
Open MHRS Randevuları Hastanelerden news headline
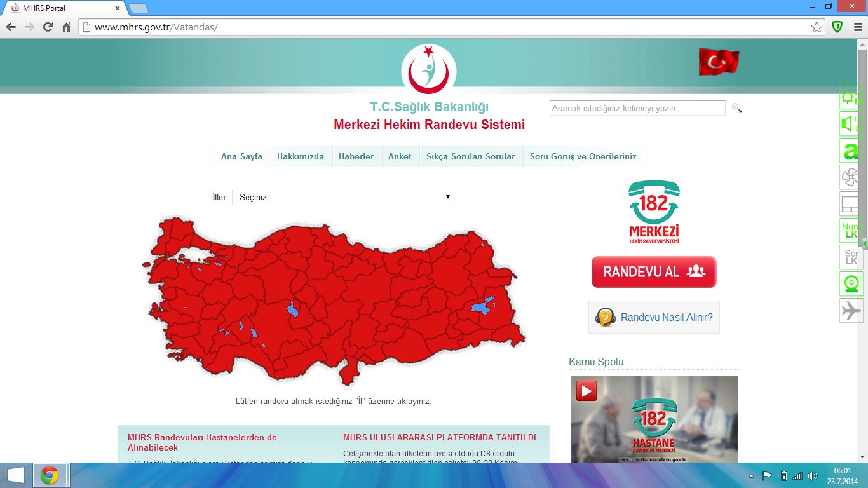[x=202, y=442]
